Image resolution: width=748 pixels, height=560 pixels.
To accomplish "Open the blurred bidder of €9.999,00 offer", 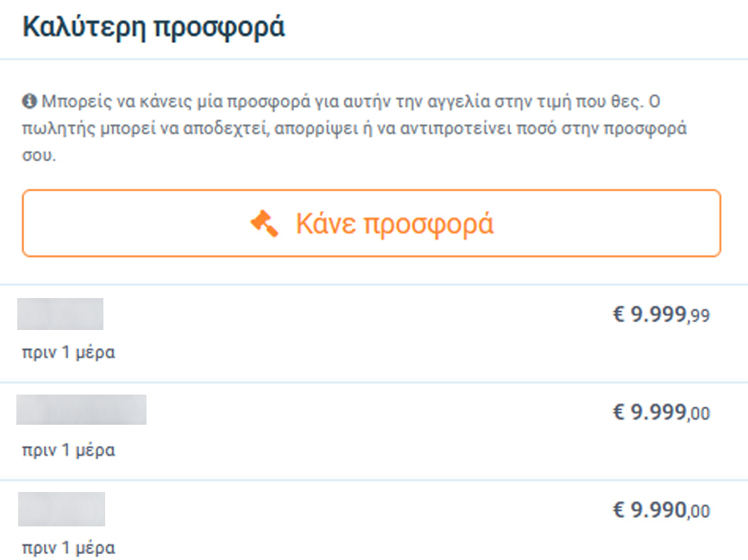I will point(81,409).
